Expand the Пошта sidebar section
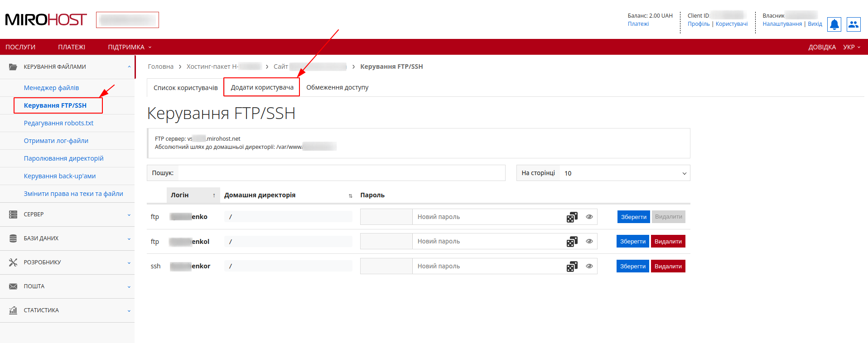This screenshot has height=343, width=868. (129, 287)
